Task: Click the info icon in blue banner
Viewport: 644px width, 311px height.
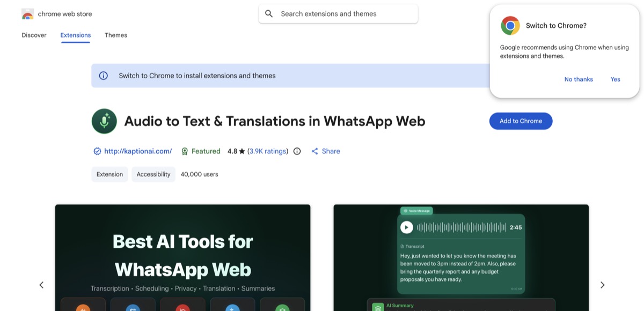Action: click(x=104, y=76)
